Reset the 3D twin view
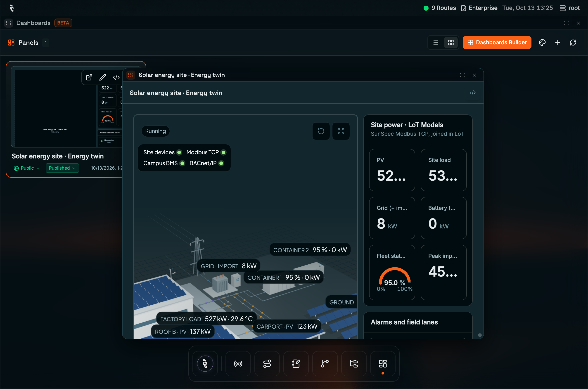This screenshot has height=389, width=588. (x=321, y=131)
